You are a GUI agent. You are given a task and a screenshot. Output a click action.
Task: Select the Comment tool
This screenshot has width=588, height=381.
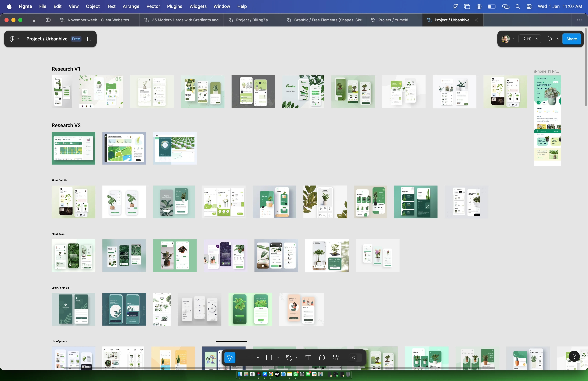pos(322,358)
